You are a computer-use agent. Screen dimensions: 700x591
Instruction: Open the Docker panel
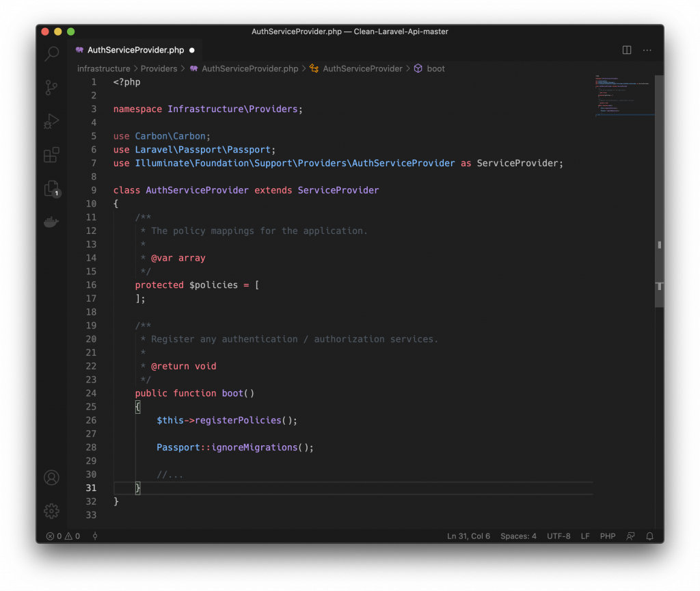point(51,222)
